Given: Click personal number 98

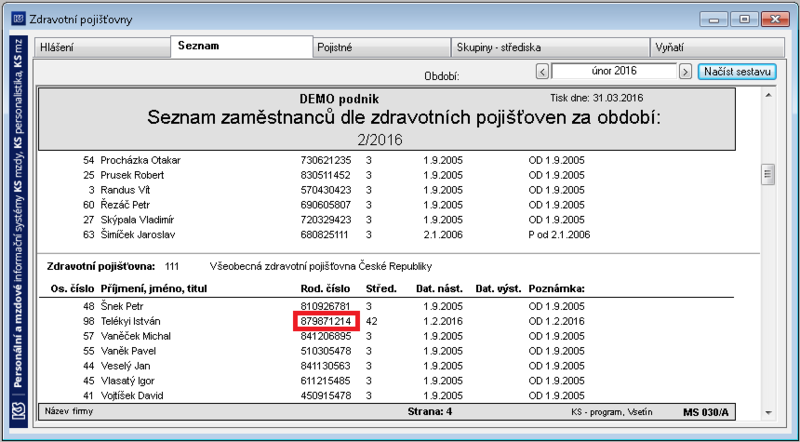Looking at the screenshot, I should coord(89,321).
